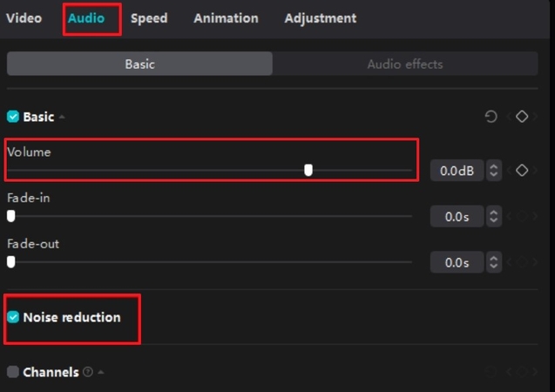Screen dimensions: 555x392
Task: Uncheck the Basic section checkbox
Action: 13,117
